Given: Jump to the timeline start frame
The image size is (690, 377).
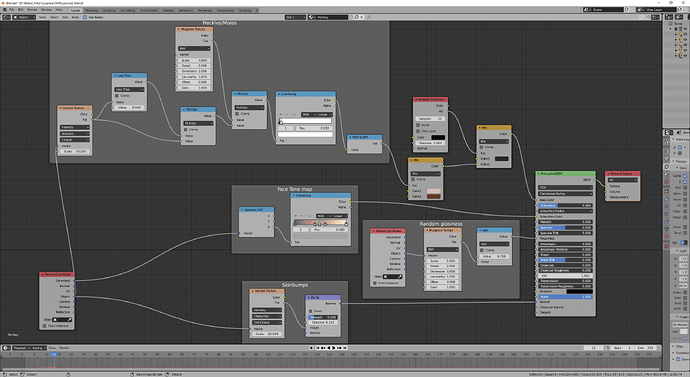Looking at the screenshot, I should [318, 348].
